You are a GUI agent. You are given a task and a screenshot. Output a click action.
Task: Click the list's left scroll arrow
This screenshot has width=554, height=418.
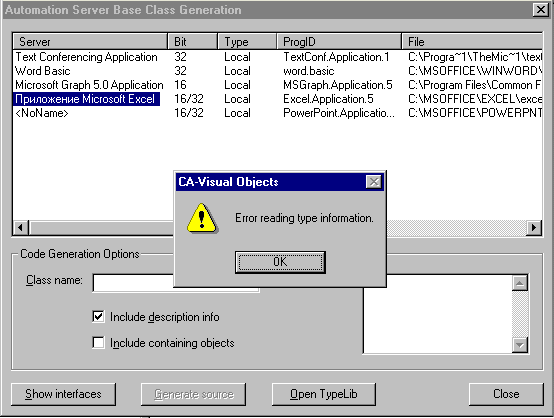pyautogui.click(x=21, y=228)
